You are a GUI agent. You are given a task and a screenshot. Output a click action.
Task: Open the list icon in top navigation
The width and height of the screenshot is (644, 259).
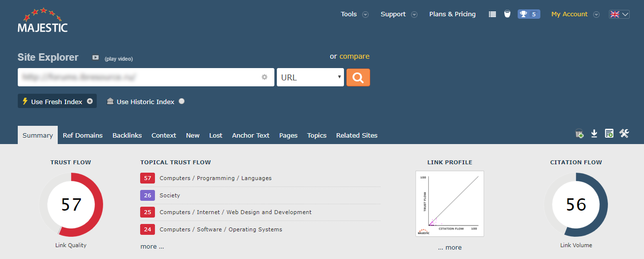click(x=492, y=14)
